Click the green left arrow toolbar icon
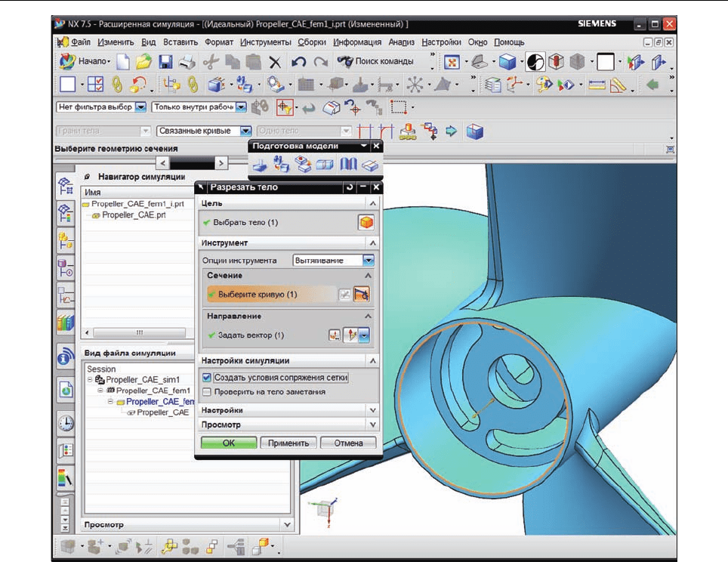The image size is (728, 562). 652,85
